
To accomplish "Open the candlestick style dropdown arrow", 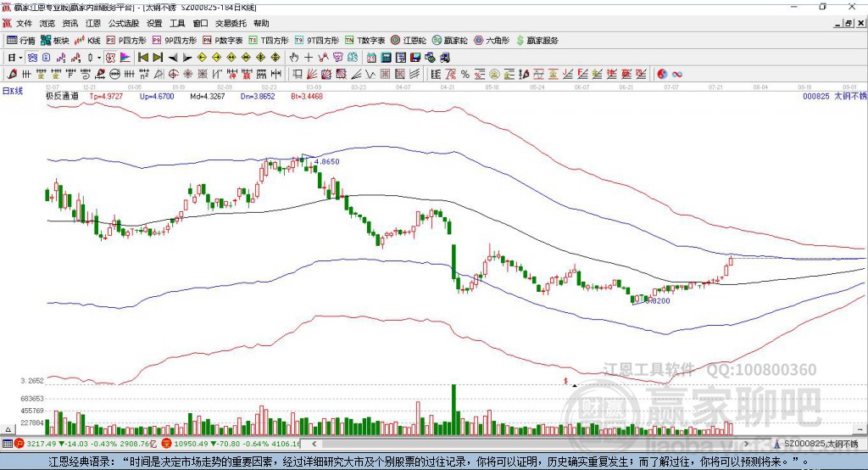I will point(99,58).
